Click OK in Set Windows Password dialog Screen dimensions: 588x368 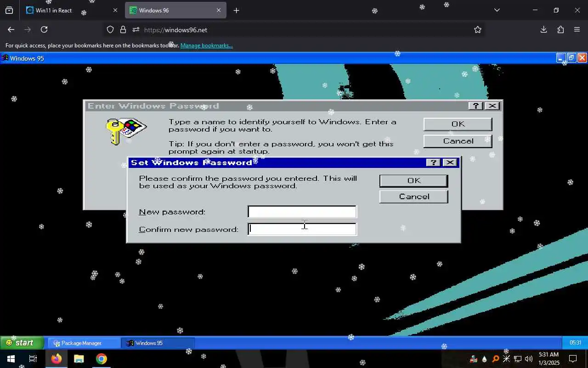(413, 181)
